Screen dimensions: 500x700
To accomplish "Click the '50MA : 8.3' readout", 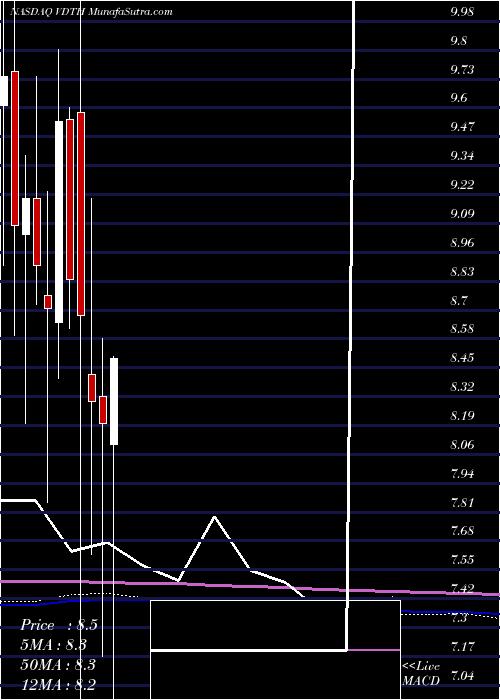I will click(58, 664).
